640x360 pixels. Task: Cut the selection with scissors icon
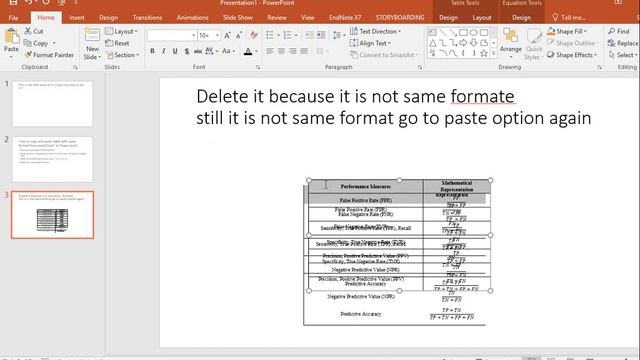[33, 31]
